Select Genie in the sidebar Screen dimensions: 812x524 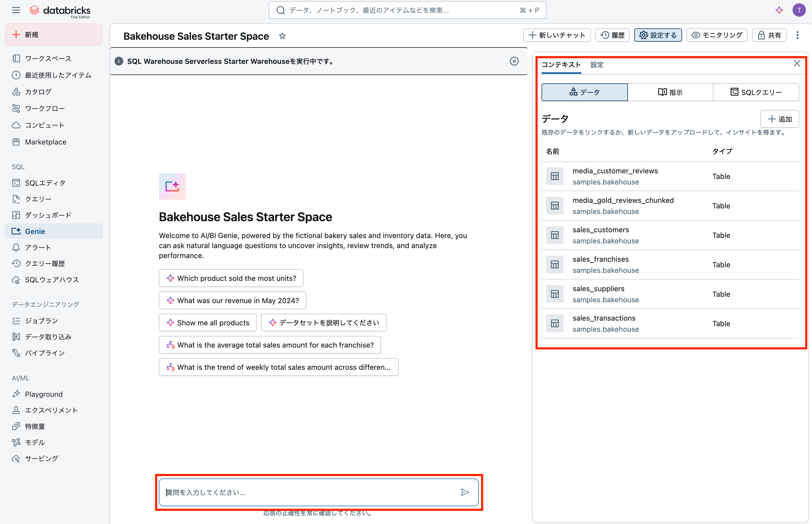coord(54,231)
